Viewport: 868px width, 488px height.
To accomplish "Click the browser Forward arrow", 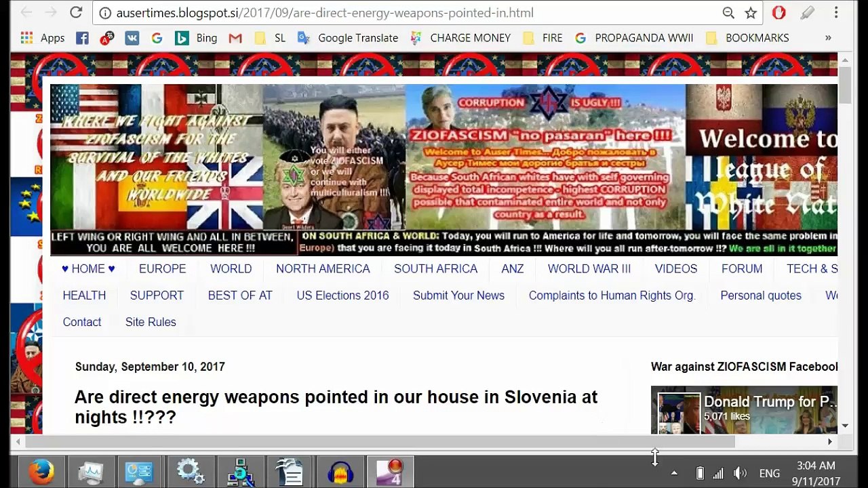I will (52, 13).
